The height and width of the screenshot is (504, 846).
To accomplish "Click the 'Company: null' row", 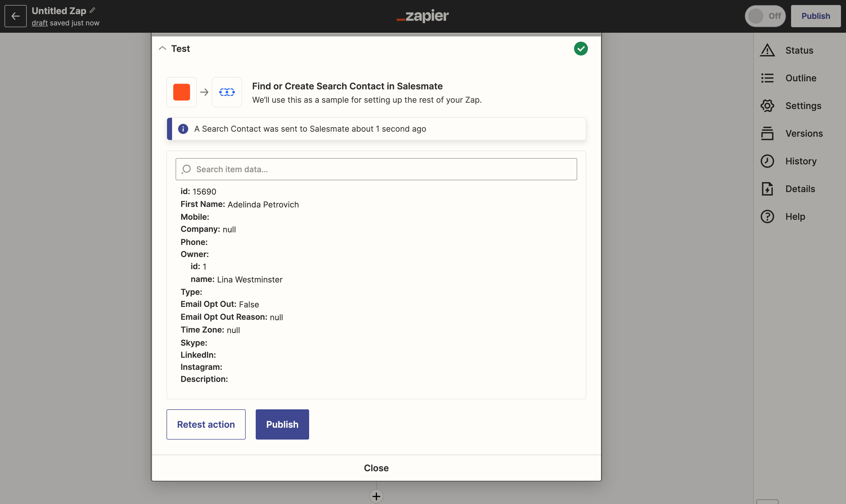I will coord(208,229).
